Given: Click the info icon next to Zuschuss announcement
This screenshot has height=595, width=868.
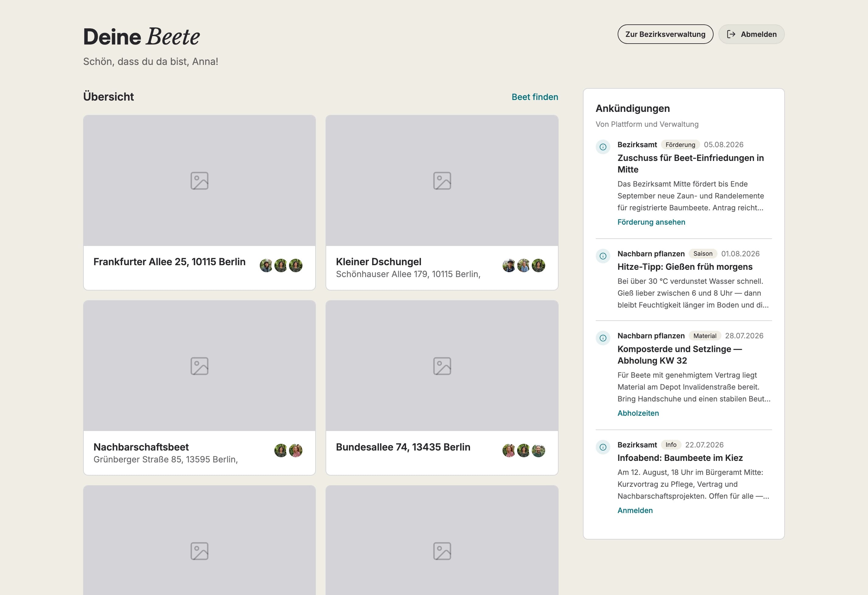Looking at the screenshot, I should point(603,147).
